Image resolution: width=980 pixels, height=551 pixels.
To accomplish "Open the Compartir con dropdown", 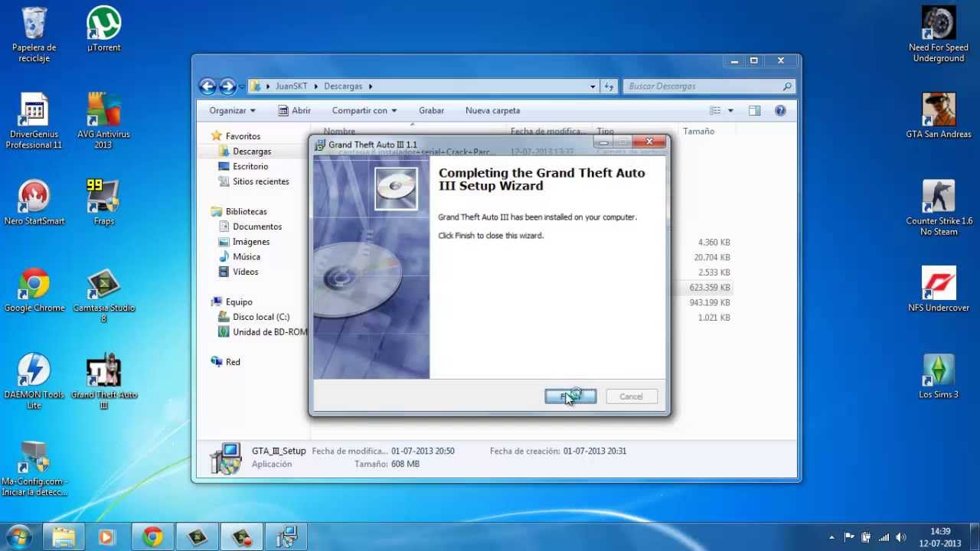I will tap(364, 110).
